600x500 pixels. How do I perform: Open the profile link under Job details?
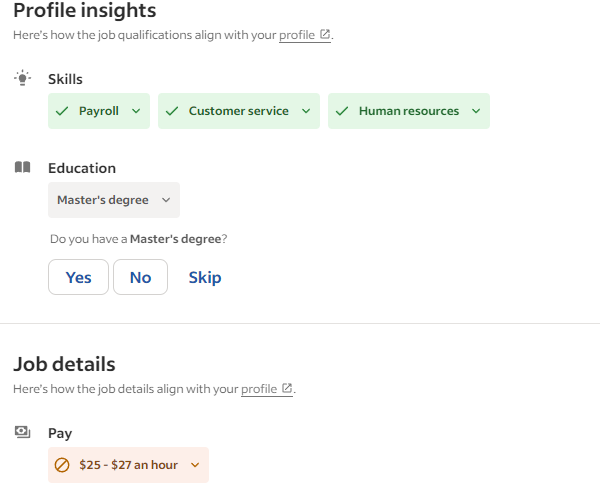(x=259, y=389)
